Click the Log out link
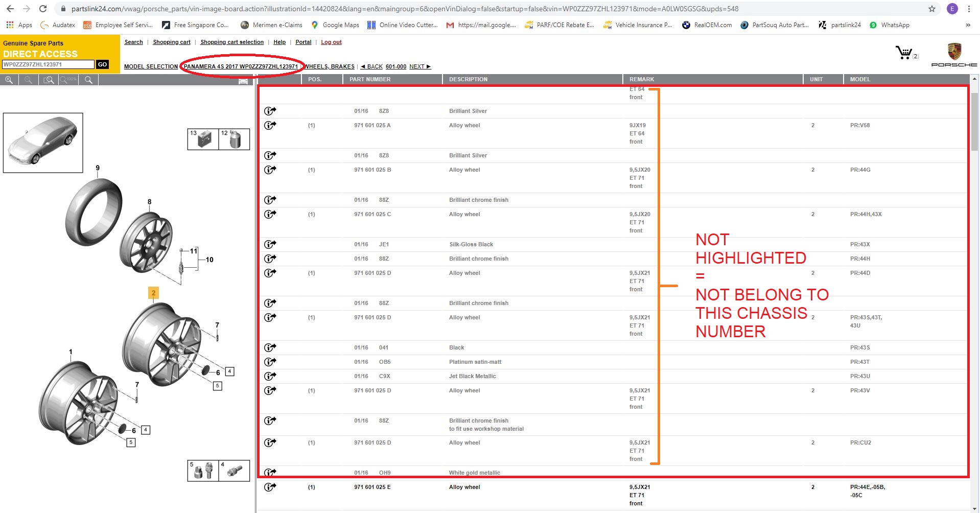 pos(331,42)
